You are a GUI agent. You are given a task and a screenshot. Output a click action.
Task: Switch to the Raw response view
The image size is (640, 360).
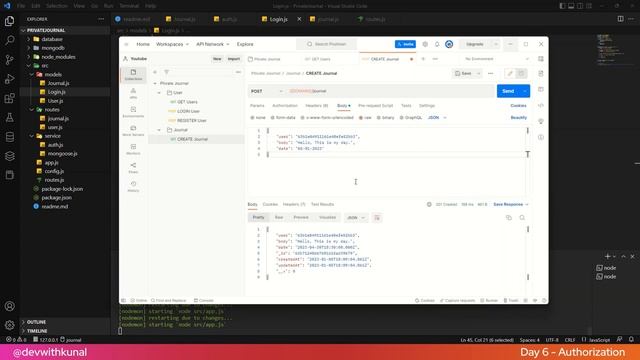pos(279,218)
